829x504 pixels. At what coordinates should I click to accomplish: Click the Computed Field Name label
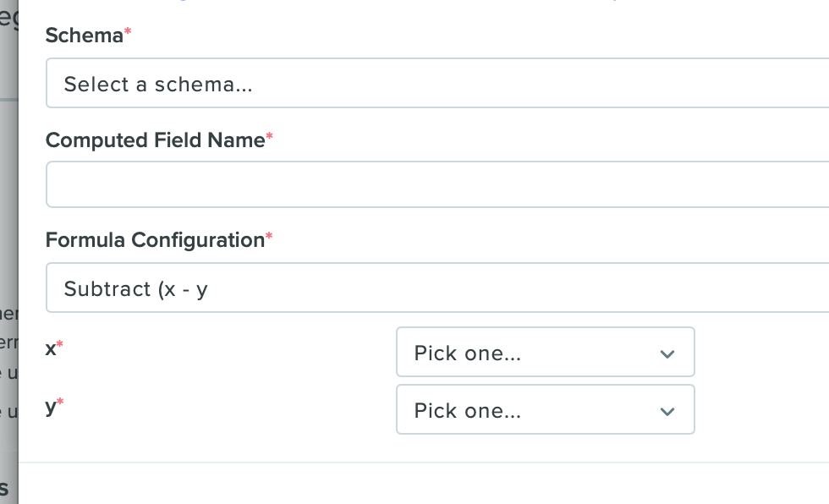[x=155, y=140]
